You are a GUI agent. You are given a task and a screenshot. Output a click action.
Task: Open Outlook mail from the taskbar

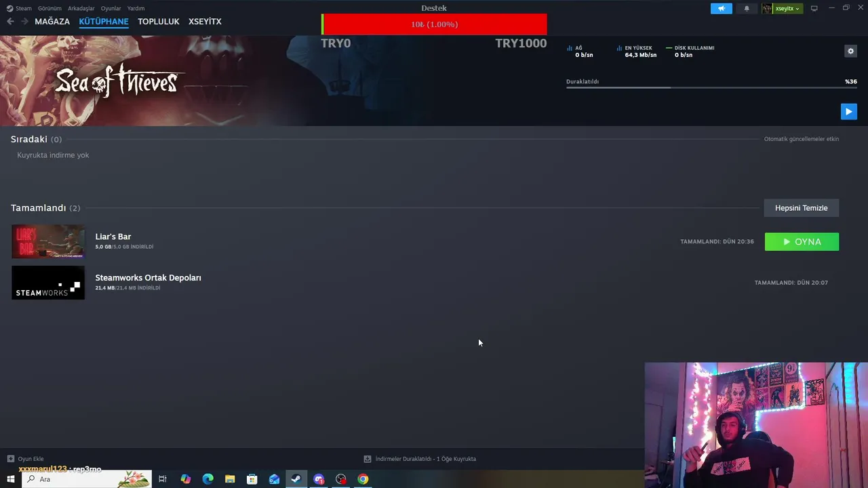coord(274,479)
